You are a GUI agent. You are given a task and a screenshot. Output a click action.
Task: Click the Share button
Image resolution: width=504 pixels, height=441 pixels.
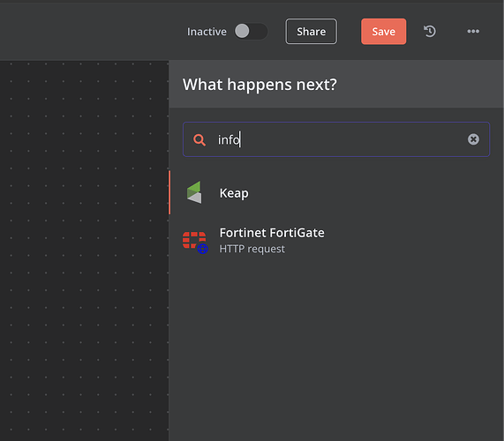312,32
